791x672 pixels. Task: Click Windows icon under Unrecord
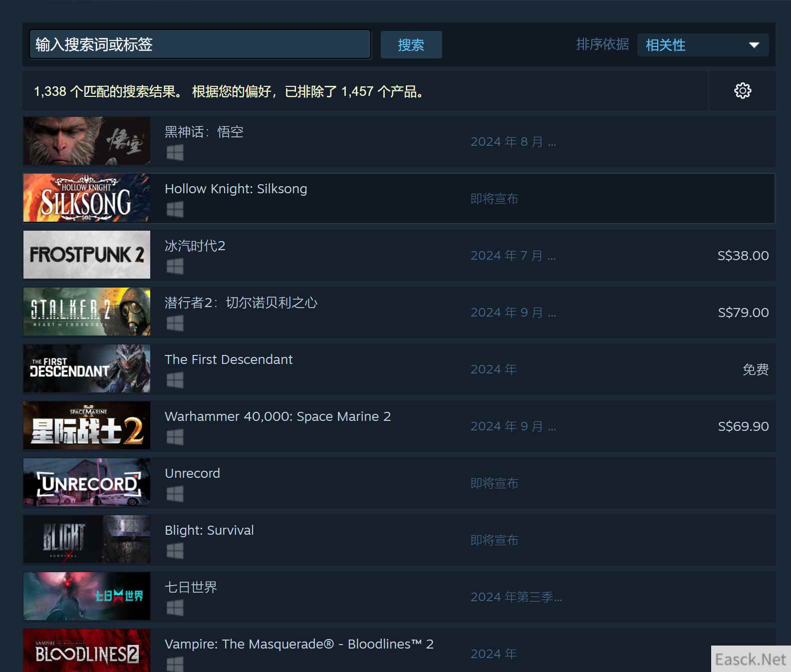coord(175,494)
